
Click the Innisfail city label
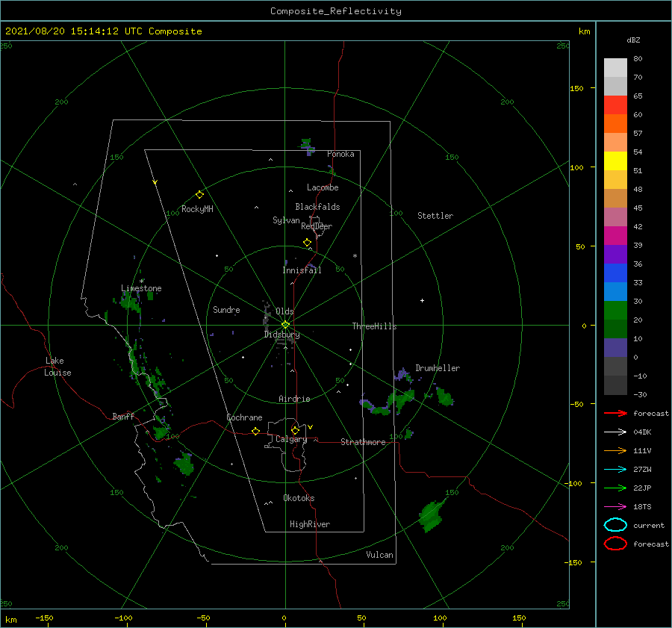pos(302,270)
